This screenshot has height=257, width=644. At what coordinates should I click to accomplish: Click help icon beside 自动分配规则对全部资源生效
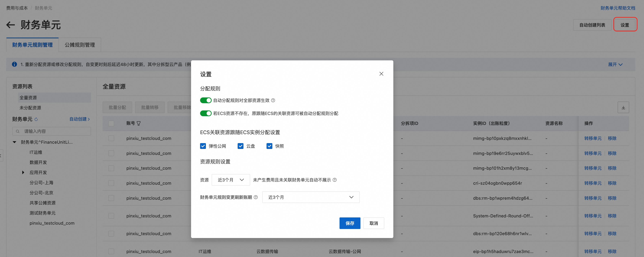[273, 100]
